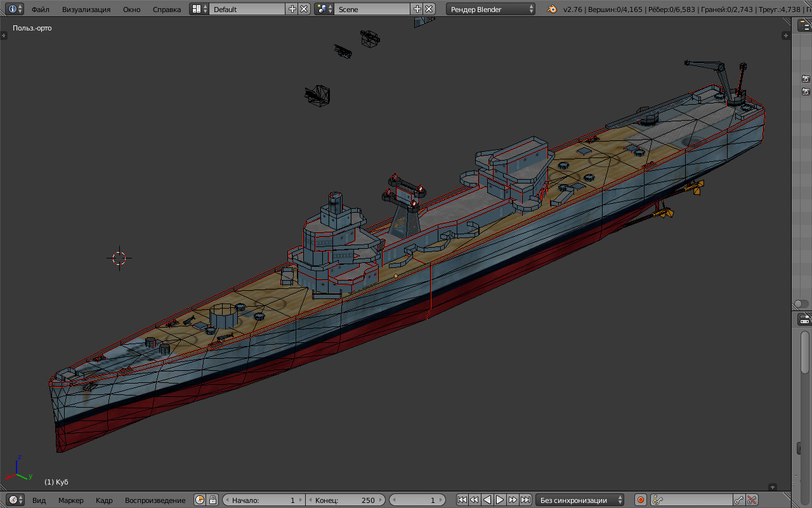This screenshot has height=508, width=812.
Task: Open the screen layout browser dropdown
Action: coord(200,9)
